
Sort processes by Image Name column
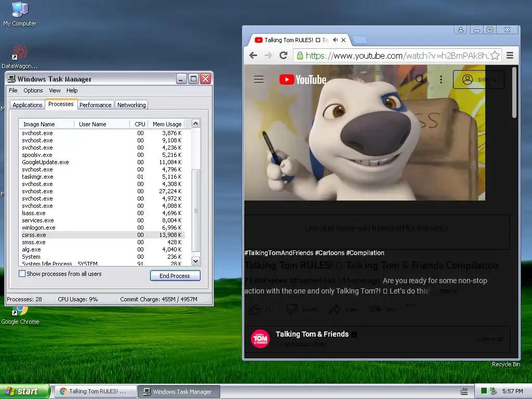coord(46,124)
